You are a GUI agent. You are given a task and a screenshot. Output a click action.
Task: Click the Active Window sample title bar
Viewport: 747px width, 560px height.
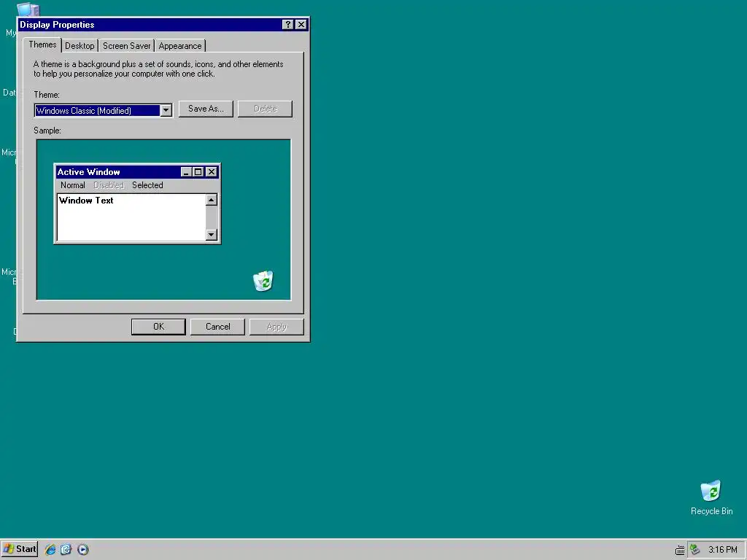137,172
